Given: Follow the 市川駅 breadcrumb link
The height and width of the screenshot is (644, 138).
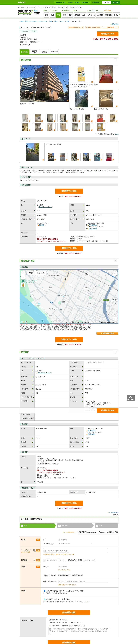Looking at the screenshot, I should point(67,21).
